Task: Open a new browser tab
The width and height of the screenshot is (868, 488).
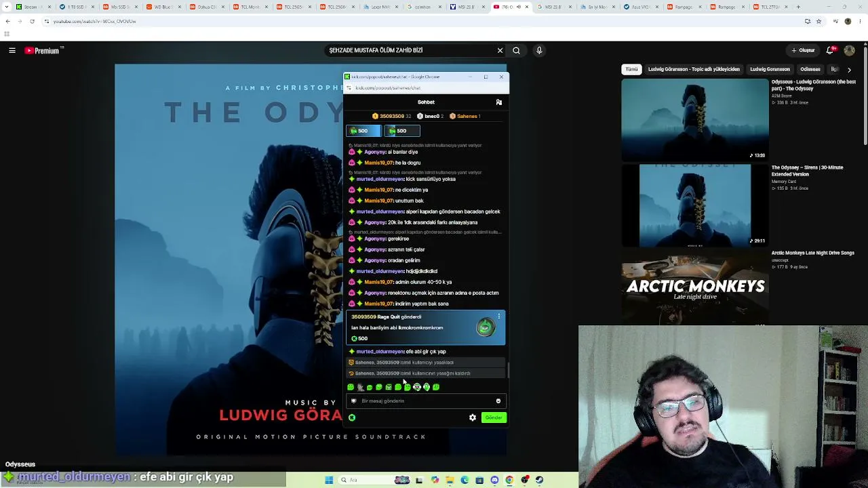Action: [x=798, y=7]
